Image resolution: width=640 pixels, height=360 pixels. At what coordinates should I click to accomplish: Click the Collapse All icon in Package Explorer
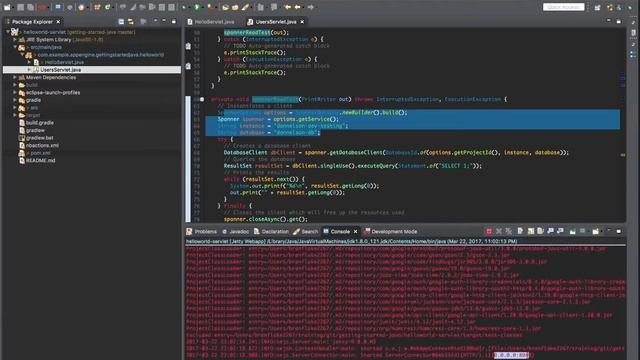pos(121,22)
